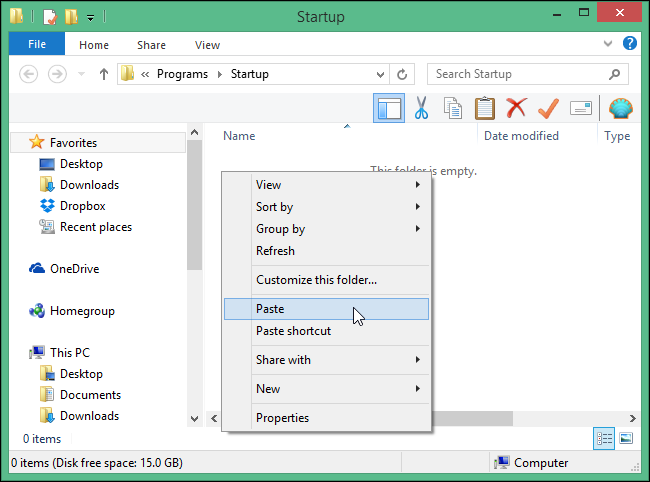The height and width of the screenshot is (482, 650).
Task: Open the address bar history dropdown
Action: pyautogui.click(x=380, y=74)
